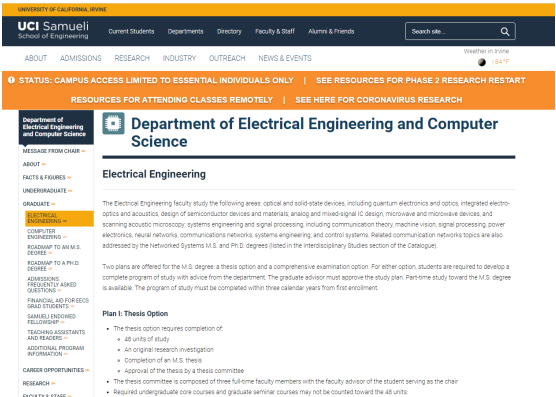Open Roadmap to an M.S. Degree

pyautogui.click(x=54, y=250)
